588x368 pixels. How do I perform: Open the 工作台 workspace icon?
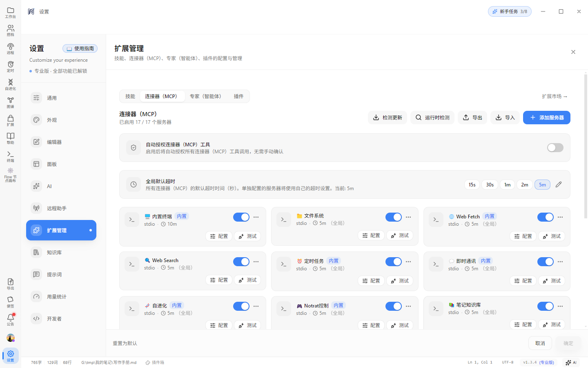point(11,12)
